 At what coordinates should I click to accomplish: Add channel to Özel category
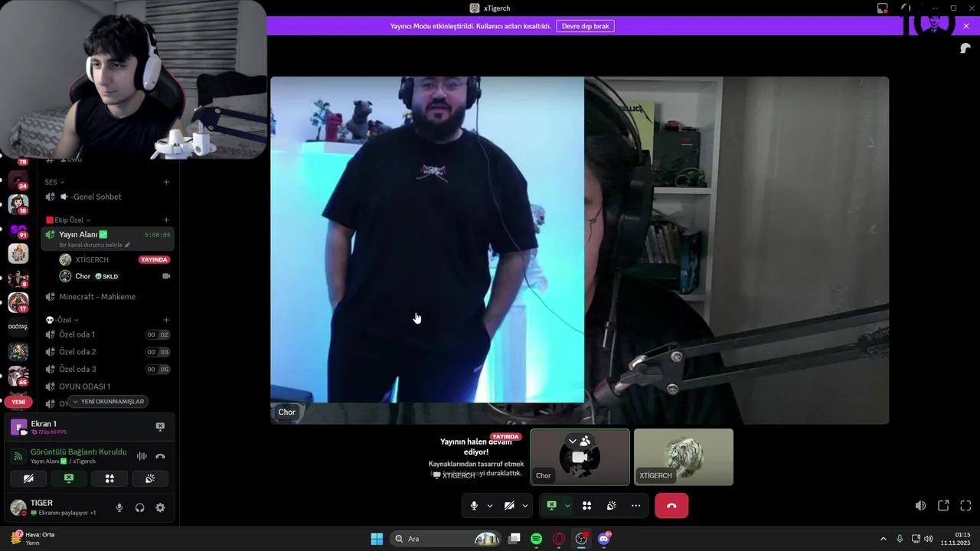[x=166, y=320]
